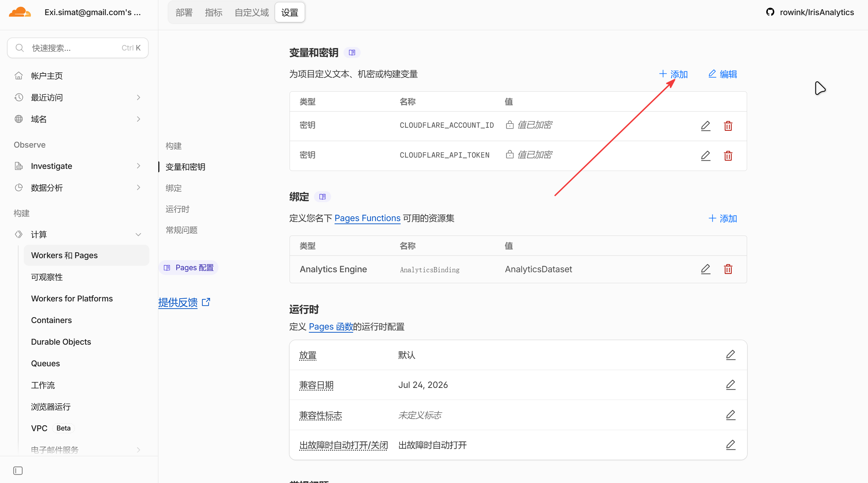Open the Exi.simat@gmail.com account name
The image size is (868, 483).
point(93,12)
